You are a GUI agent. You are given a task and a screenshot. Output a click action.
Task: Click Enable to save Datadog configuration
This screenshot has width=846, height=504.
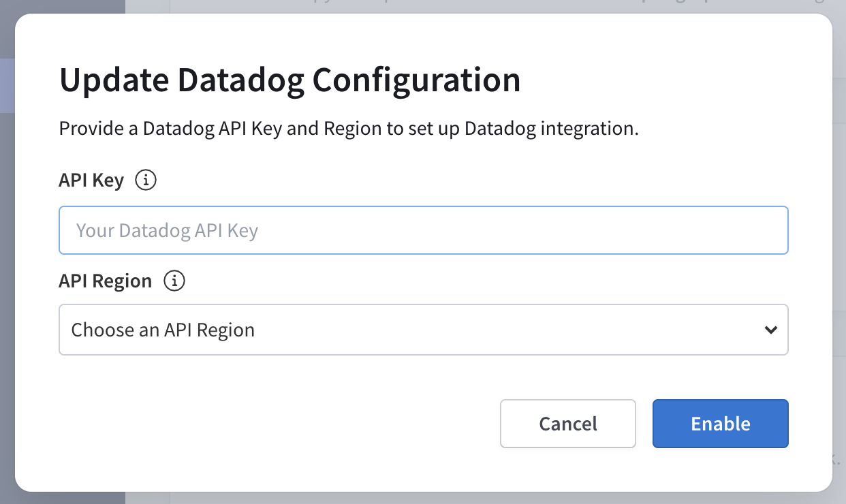[x=720, y=423]
